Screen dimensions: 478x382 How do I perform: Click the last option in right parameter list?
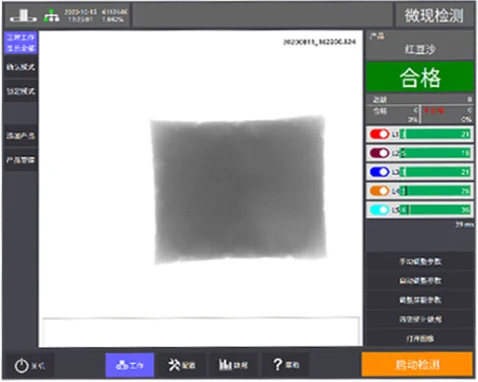point(420,339)
